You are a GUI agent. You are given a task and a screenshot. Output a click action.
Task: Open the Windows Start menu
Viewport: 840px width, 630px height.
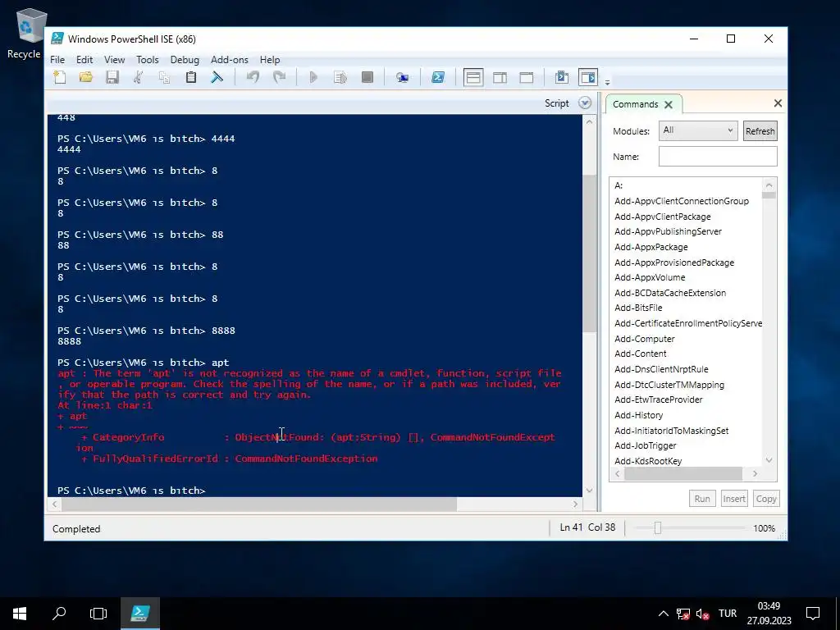coord(20,614)
